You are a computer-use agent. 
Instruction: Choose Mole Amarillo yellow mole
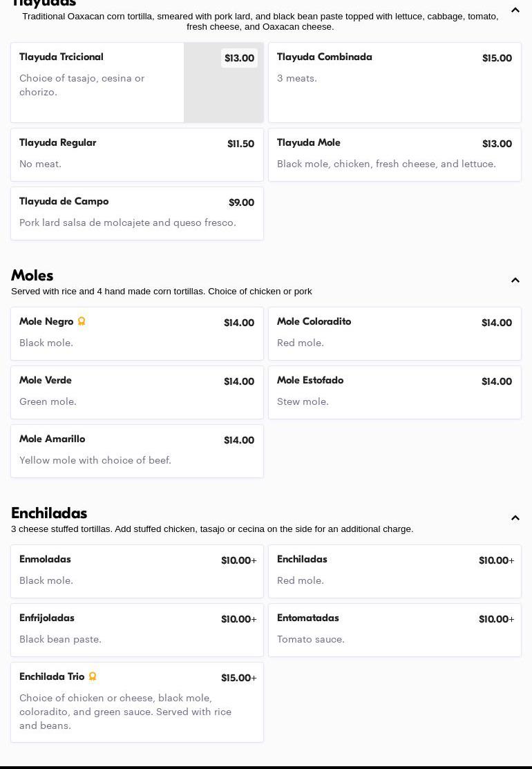[x=137, y=450]
